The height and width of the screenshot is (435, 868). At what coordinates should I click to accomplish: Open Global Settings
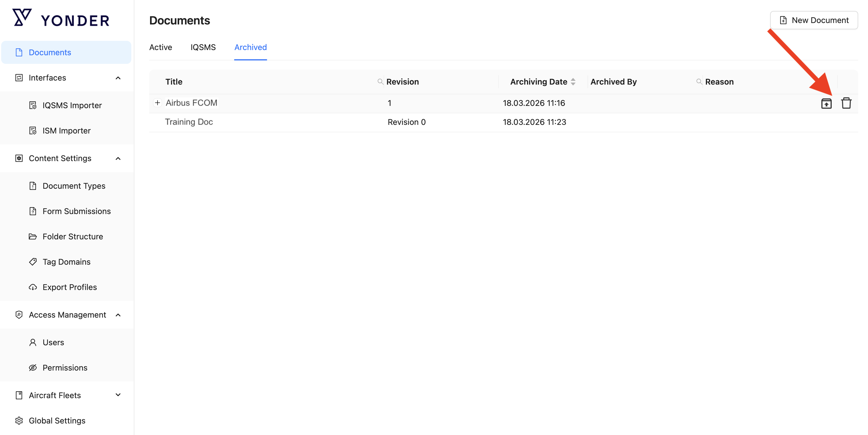tap(57, 420)
